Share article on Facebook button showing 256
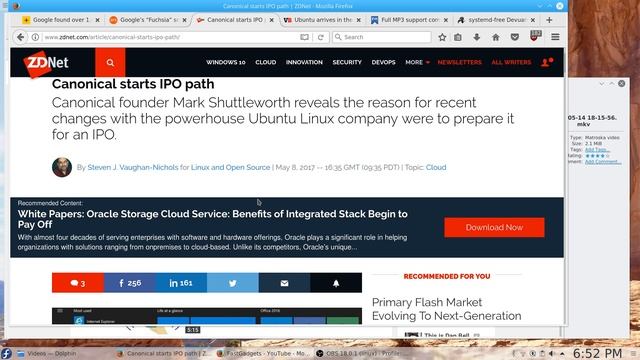640x360 pixels. (x=129, y=283)
